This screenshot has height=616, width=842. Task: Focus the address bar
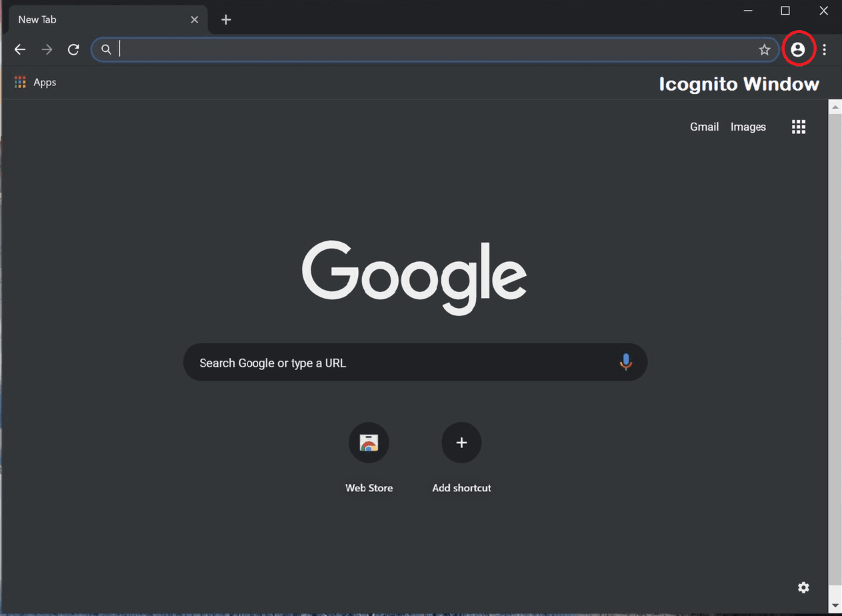click(x=435, y=49)
